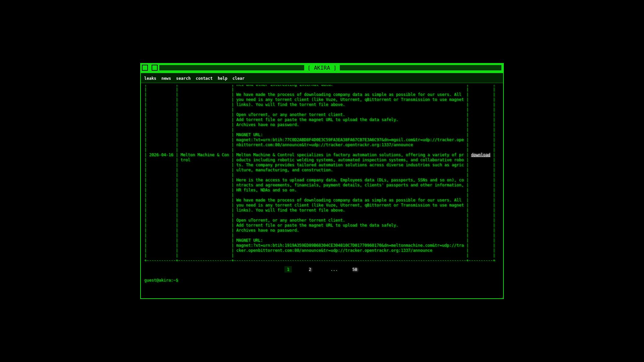644x362 pixels.
Task: Go to page 2 in pagination
Action: [x=310, y=269]
